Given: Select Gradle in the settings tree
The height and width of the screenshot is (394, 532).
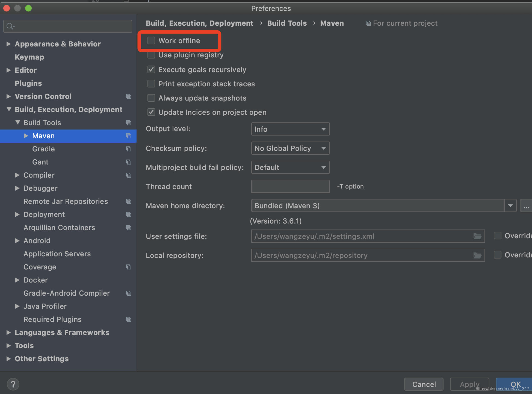Looking at the screenshot, I should click(43, 149).
